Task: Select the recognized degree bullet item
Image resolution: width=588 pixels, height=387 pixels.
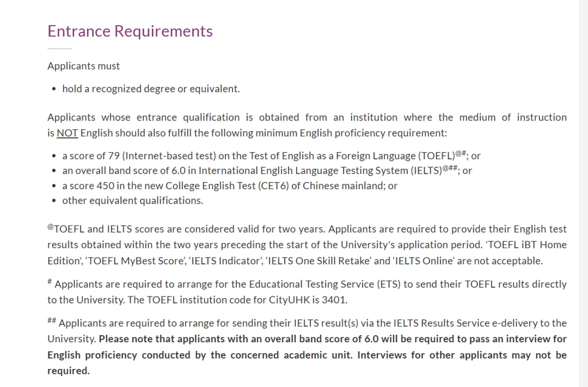Action: pos(151,89)
